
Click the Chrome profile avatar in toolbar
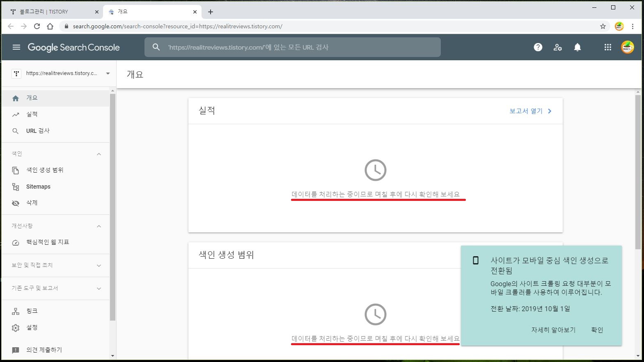[x=619, y=26]
